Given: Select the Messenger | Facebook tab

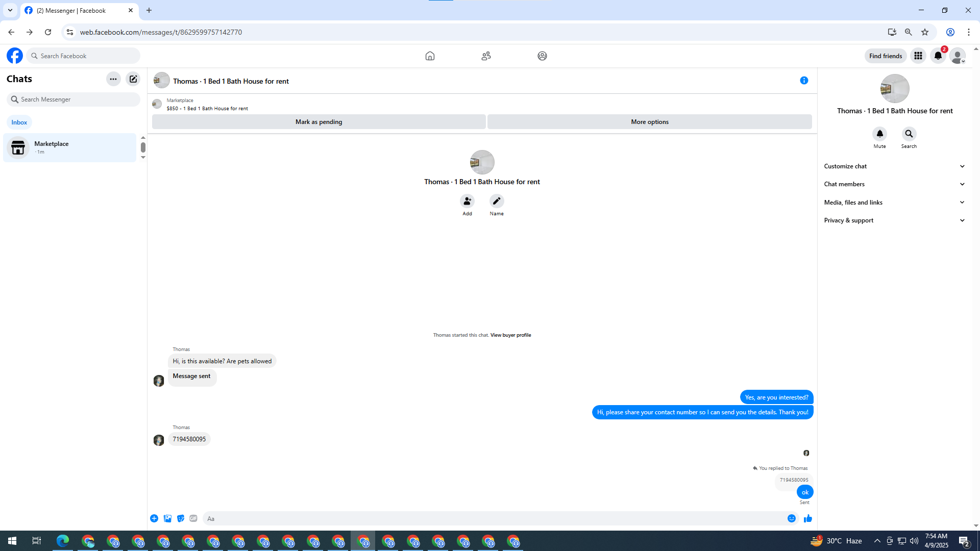Looking at the screenshot, I should 79,10.
